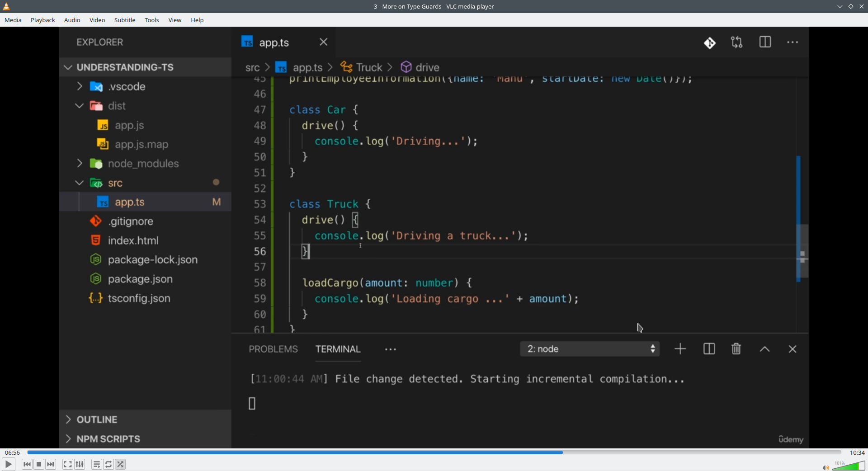The width and height of the screenshot is (868, 471).
Task: Stop playback with the stop button
Action: [39, 464]
